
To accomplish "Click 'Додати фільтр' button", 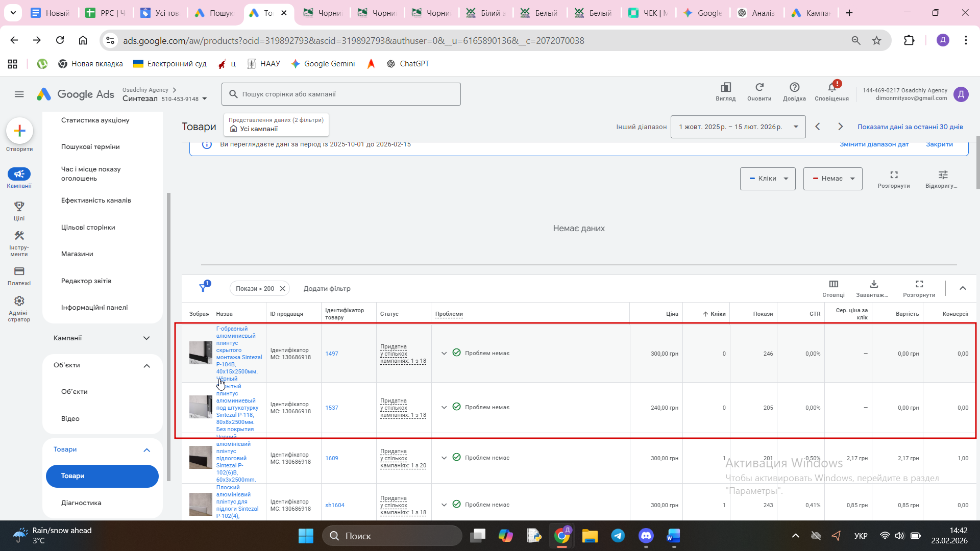I will tap(327, 289).
